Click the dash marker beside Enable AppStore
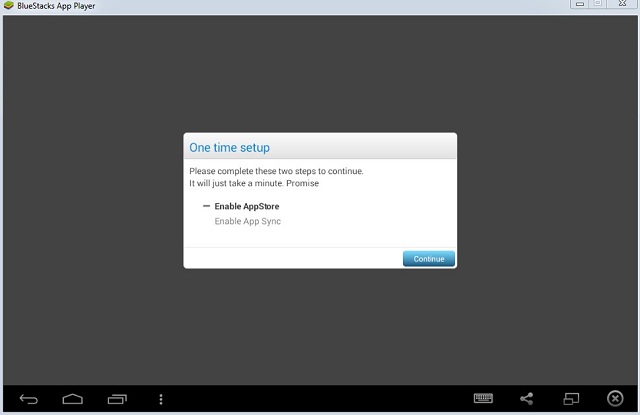 [206, 206]
